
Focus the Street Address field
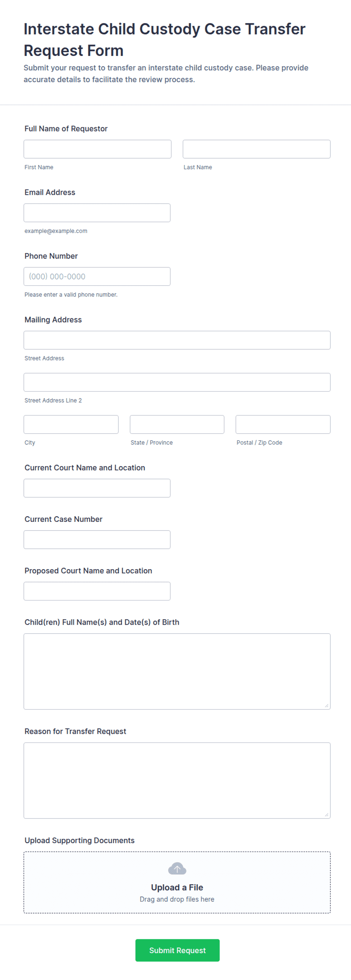[177, 340]
